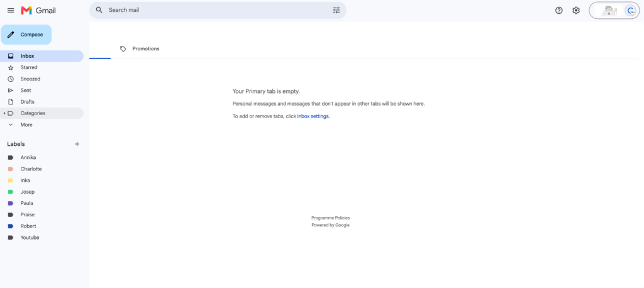Open the Sent folder
The image size is (644, 288).
(42, 91)
